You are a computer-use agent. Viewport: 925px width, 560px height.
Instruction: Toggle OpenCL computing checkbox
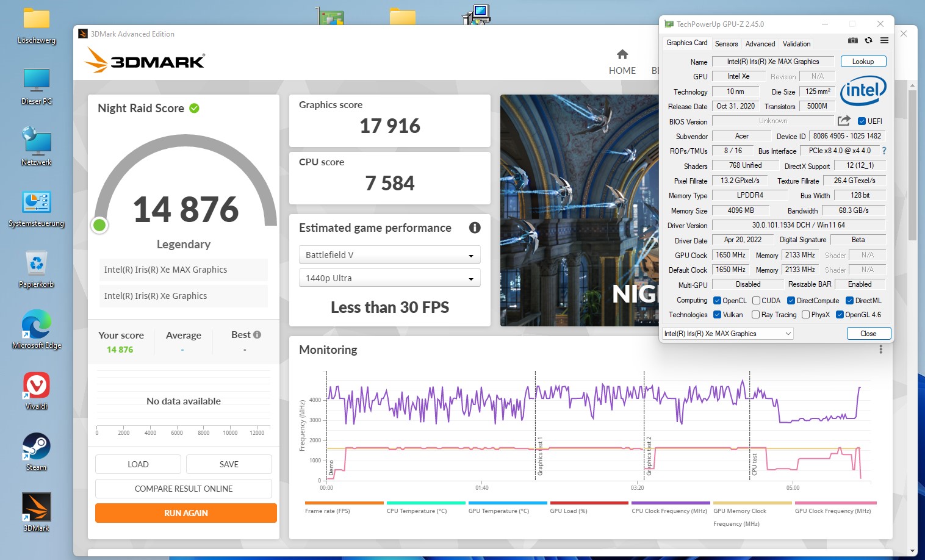(x=717, y=300)
